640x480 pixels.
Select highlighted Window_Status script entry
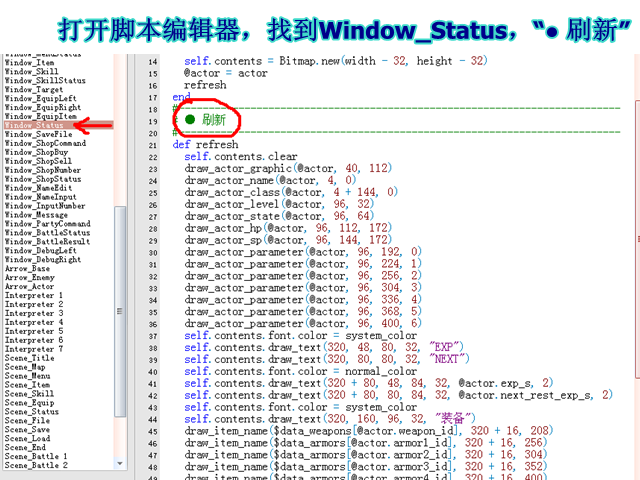coord(58,125)
